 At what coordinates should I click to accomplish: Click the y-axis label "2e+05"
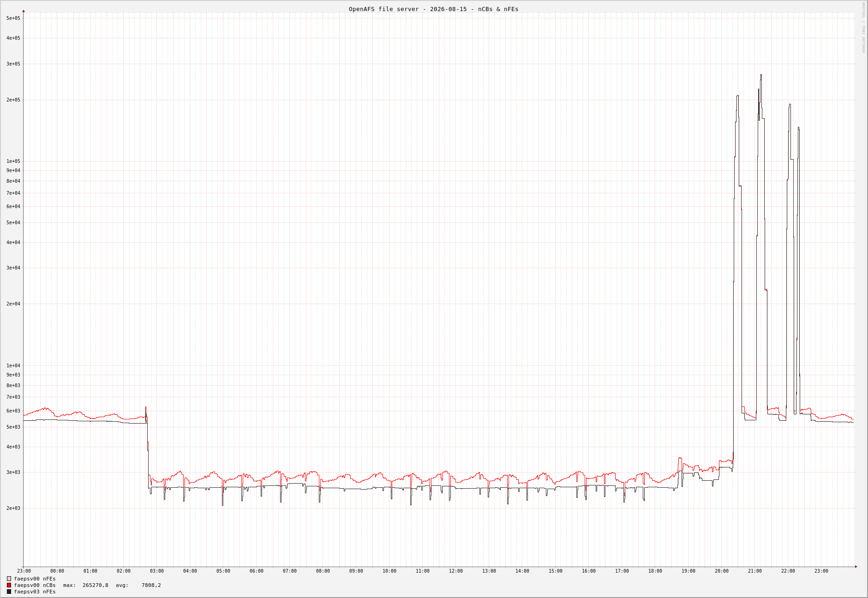coord(13,100)
